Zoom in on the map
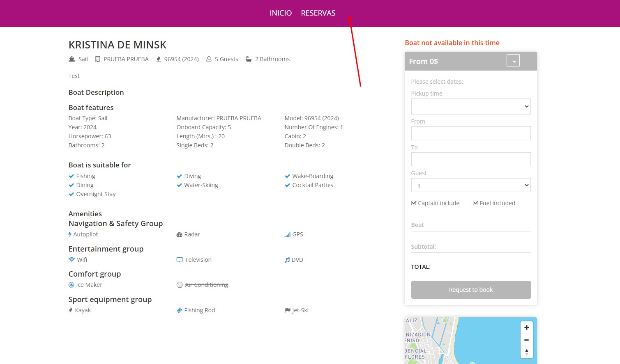This screenshot has width=620, height=364. [x=526, y=327]
